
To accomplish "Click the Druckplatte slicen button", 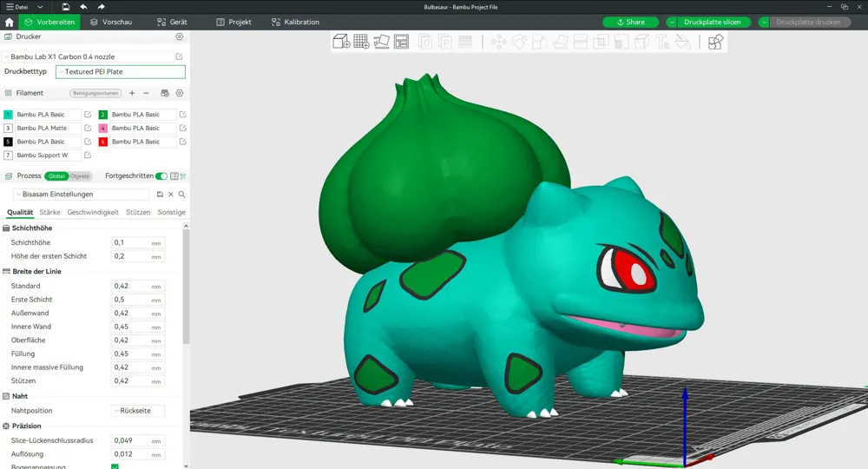I will (x=713, y=23).
